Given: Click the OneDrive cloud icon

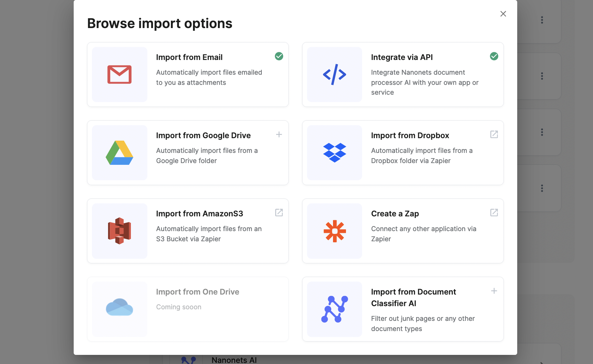Looking at the screenshot, I should pyautogui.click(x=119, y=308).
